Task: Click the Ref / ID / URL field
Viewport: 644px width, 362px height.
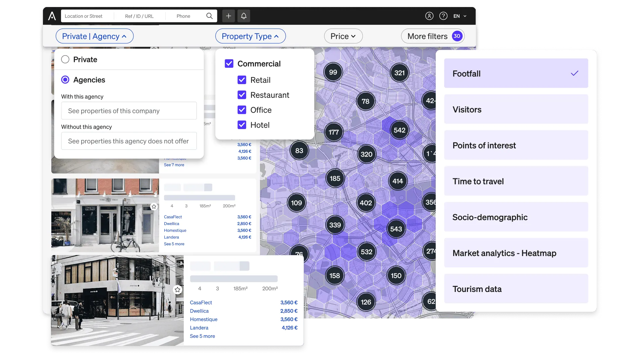Action: pos(139,16)
